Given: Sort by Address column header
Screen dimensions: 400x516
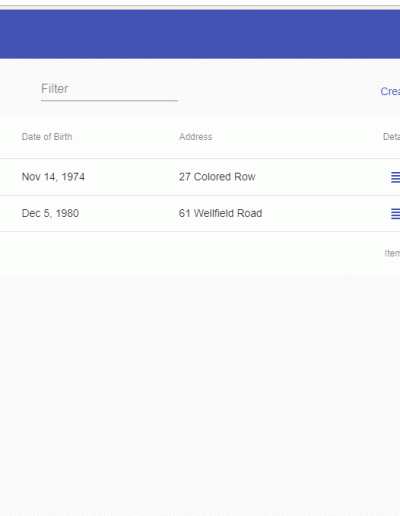Looking at the screenshot, I should coord(196,137).
